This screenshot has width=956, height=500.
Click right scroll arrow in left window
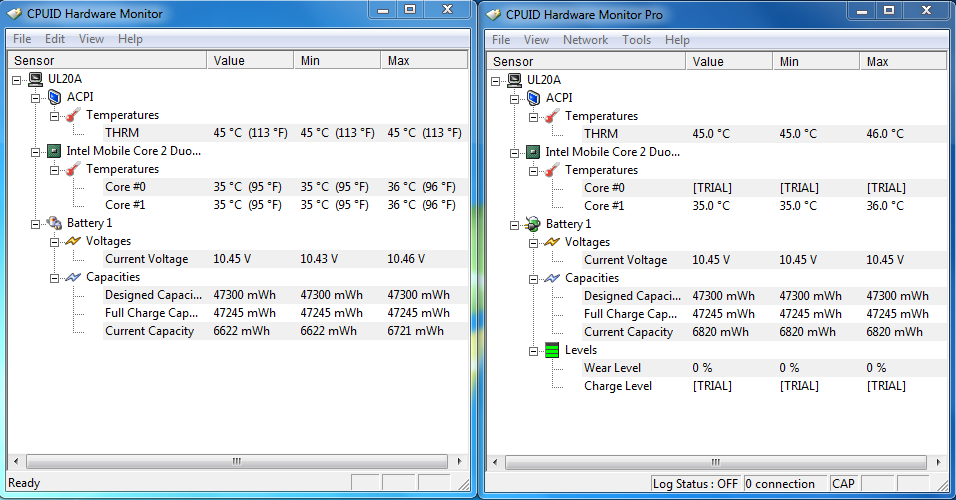pos(459,461)
